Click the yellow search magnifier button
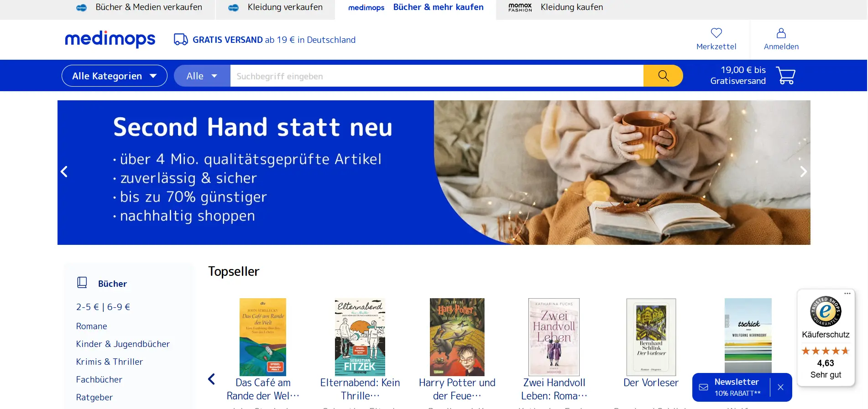This screenshot has height=409, width=868. coord(663,76)
